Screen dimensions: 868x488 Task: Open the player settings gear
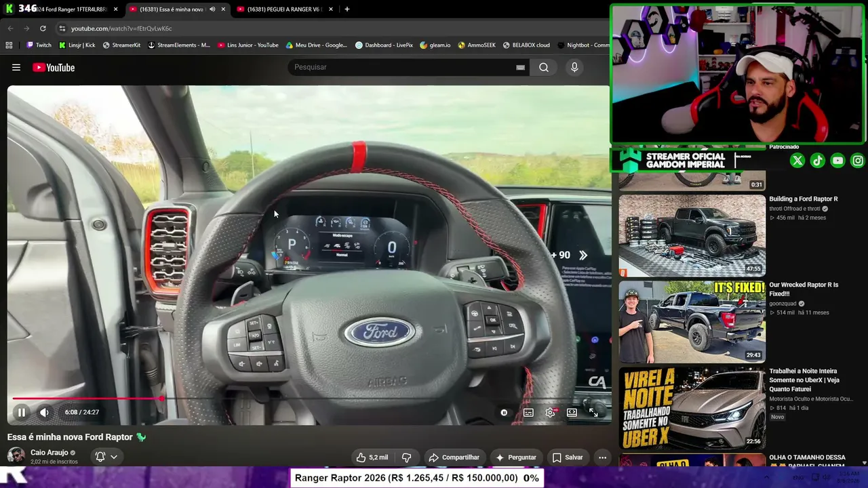point(551,412)
